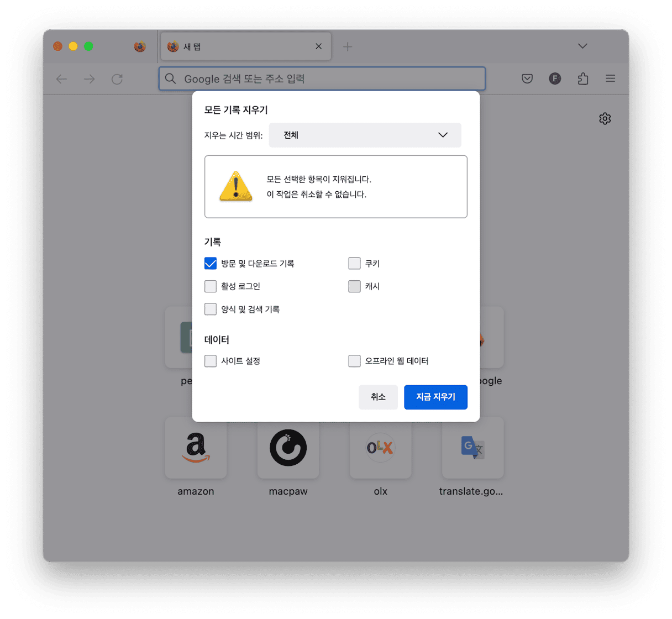Screen dimensions: 672x619
Task: Click the 취소 button
Action: [x=378, y=397]
